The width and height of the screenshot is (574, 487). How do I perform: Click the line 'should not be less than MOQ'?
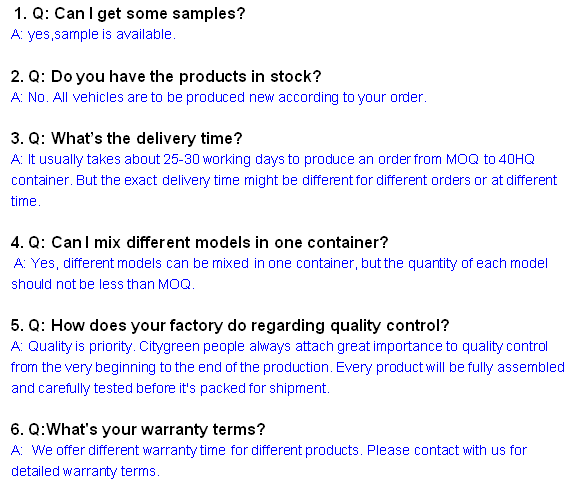(x=102, y=284)
